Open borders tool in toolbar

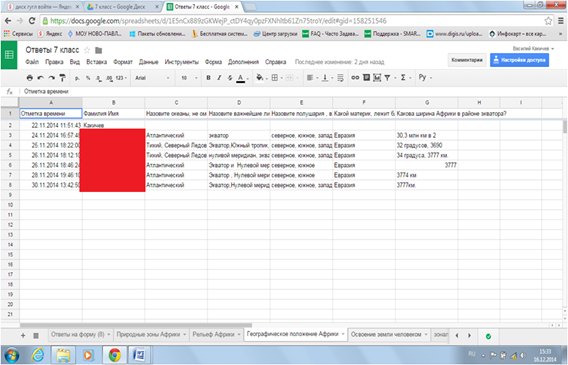[x=275, y=77]
